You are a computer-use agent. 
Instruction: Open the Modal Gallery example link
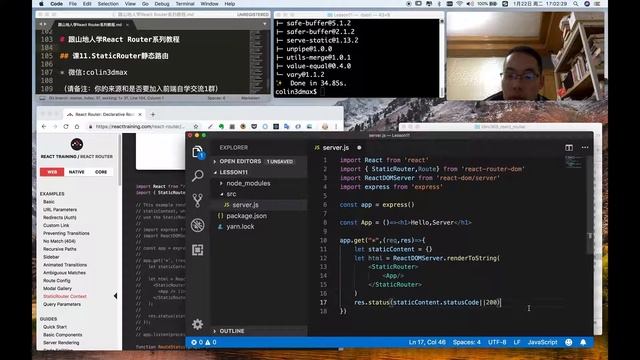[58, 289]
